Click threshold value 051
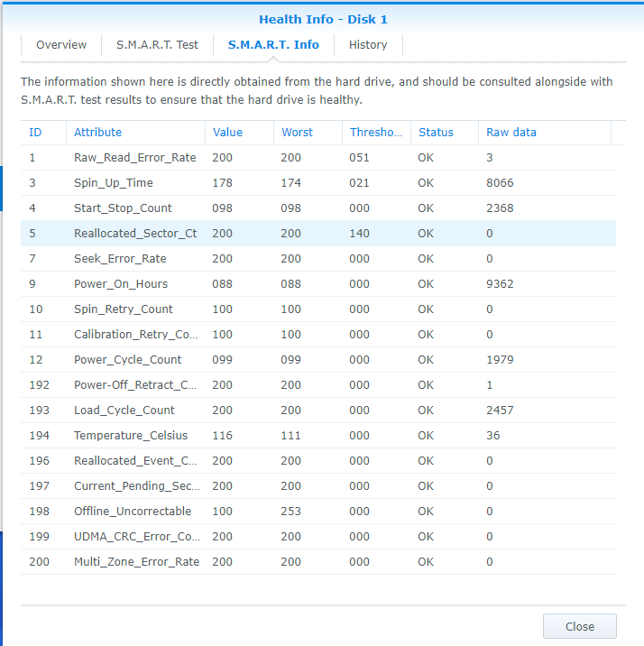Screen dimensions: 644x646 [x=359, y=157]
